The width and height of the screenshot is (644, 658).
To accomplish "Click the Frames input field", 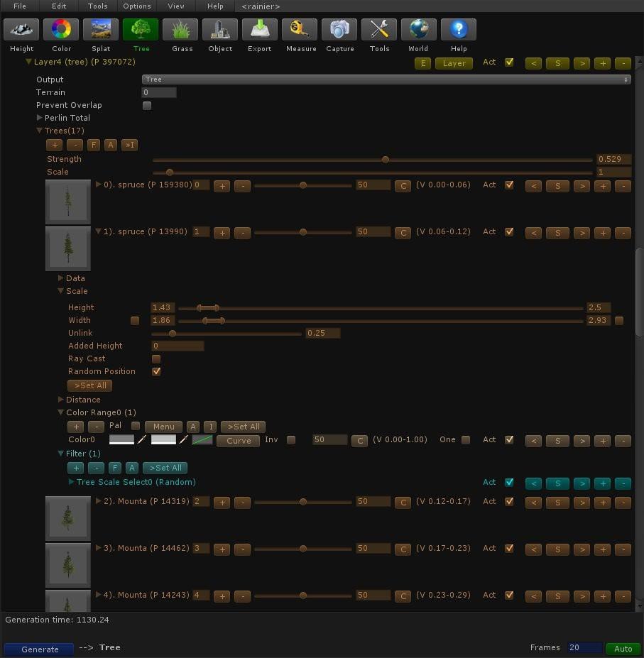I will coord(584,647).
